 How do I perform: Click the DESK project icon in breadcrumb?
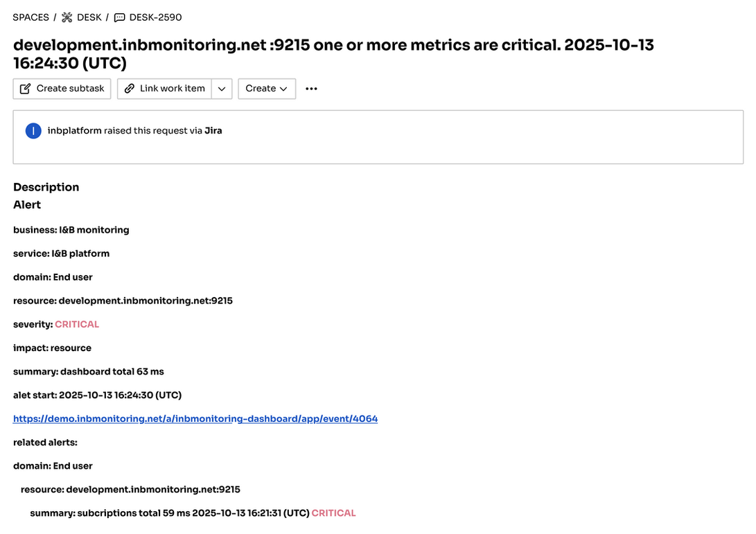click(67, 17)
